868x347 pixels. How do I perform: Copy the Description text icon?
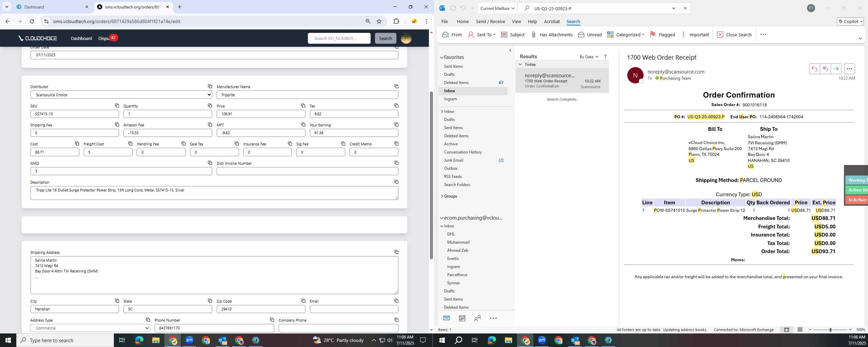pyautogui.click(x=396, y=182)
